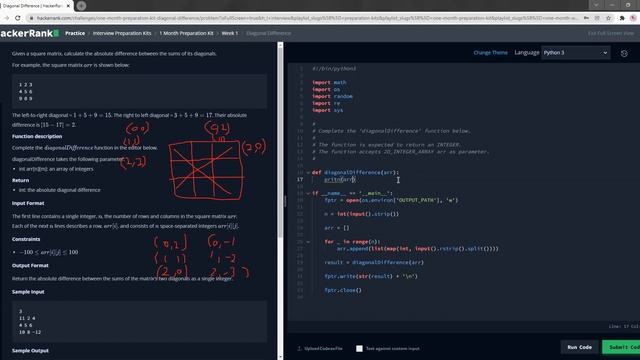Click the 'Constraints' heading
Viewport: 640px width, 360px height.
coord(26,239)
